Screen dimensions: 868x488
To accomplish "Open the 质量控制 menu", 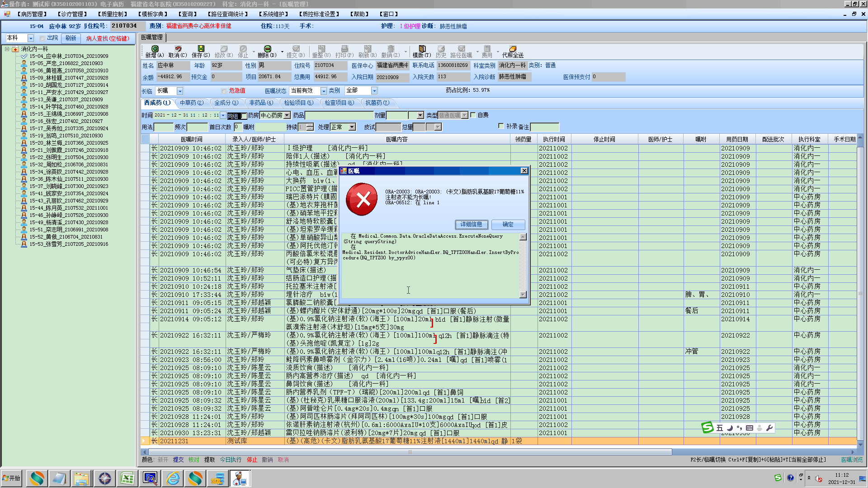I will (x=111, y=14).
